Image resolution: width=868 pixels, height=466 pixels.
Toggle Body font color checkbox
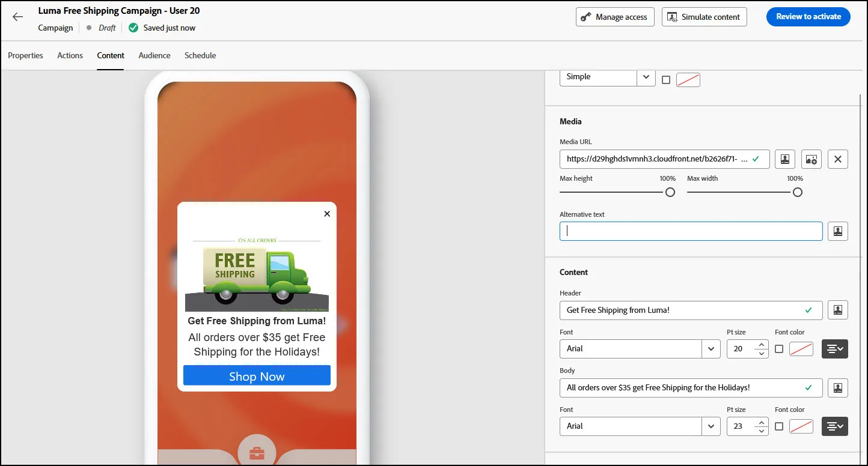pos(779,426)
